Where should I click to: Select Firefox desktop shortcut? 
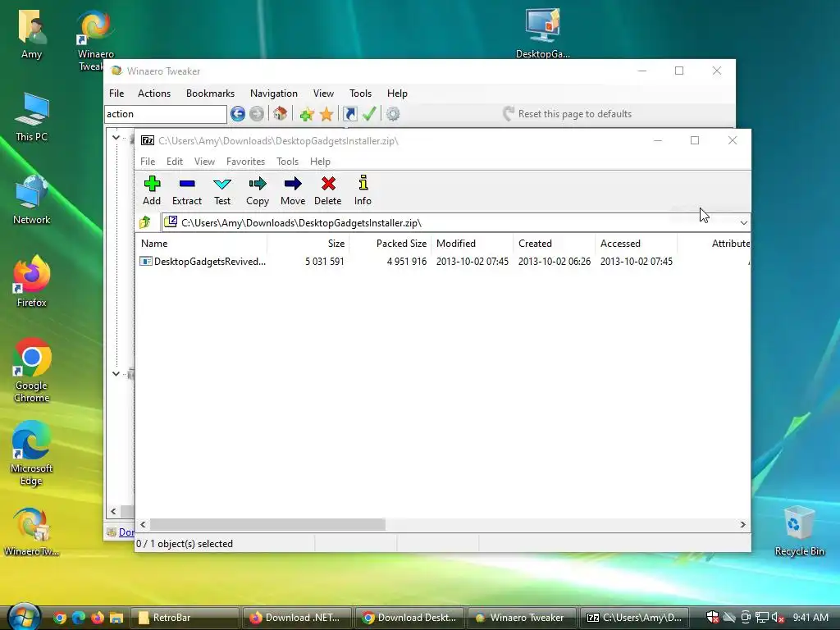pyautogui.click(x=32, y=282)
